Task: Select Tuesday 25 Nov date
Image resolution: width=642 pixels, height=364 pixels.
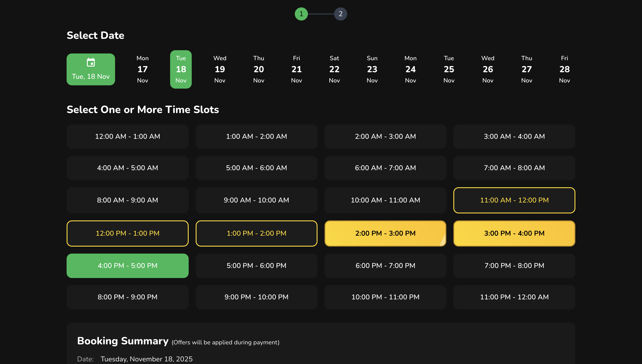Action: [x=449, y=69]
